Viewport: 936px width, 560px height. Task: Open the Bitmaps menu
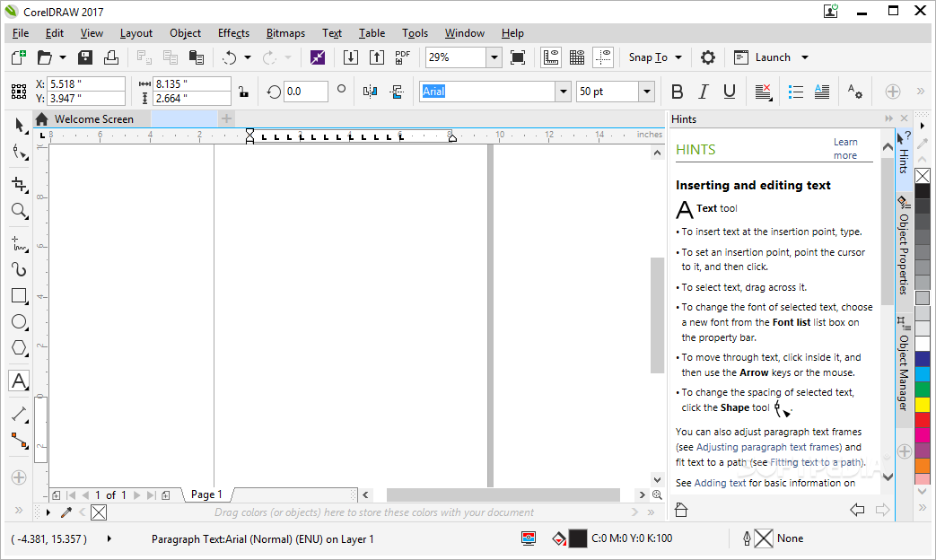pyautogui.click(x=285, y=33)
